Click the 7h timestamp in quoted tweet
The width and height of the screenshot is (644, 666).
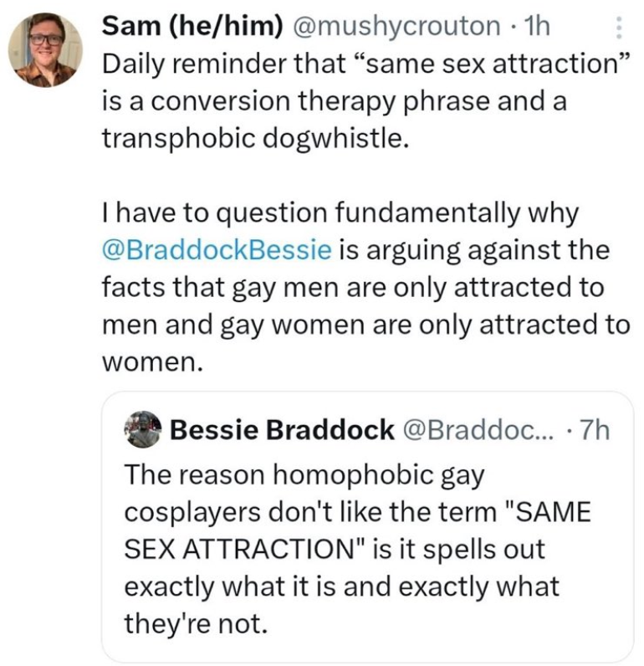pyautogui.click(x=595, y=430)
